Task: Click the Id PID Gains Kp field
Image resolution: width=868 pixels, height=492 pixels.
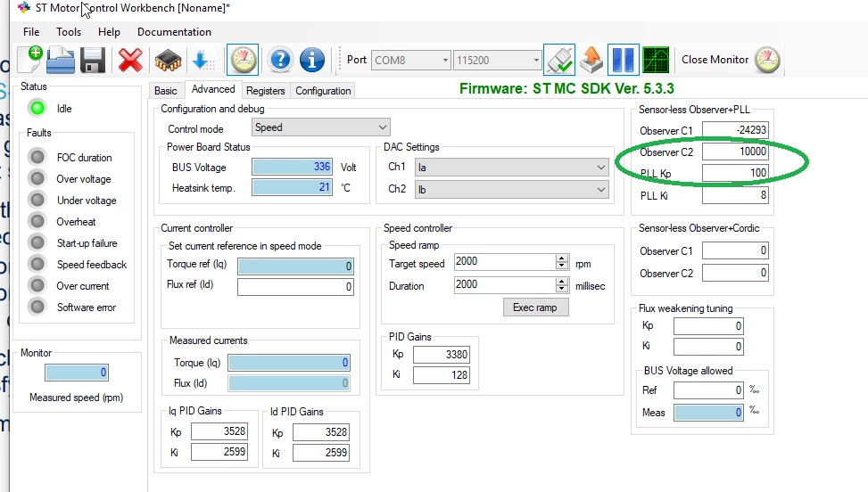Action: 321,431
